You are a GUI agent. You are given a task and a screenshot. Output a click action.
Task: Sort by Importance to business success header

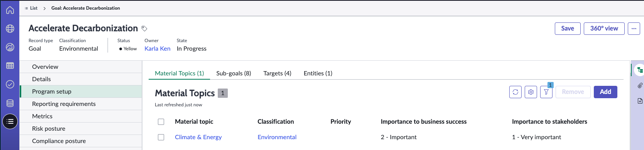(x=424, y=122)
